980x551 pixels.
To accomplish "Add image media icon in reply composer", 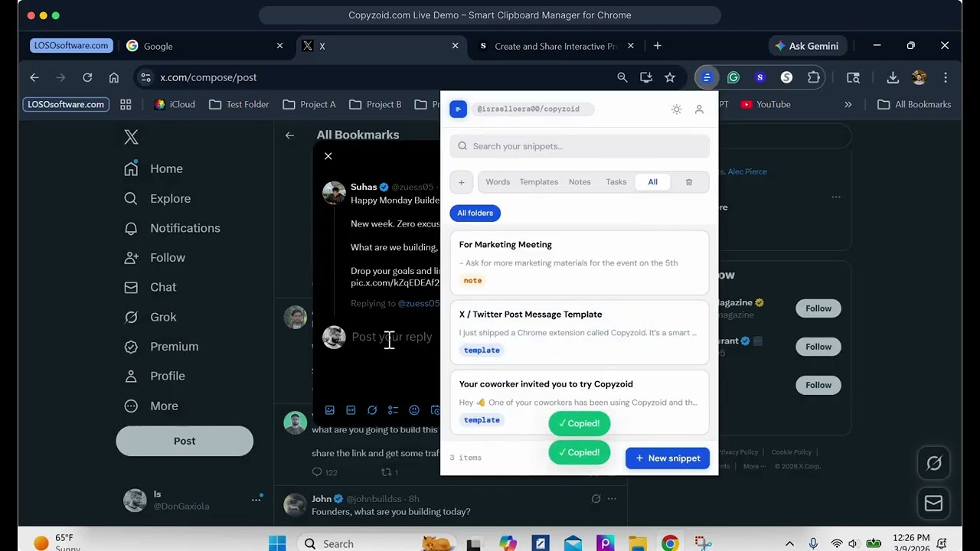I will click(330, 410).
